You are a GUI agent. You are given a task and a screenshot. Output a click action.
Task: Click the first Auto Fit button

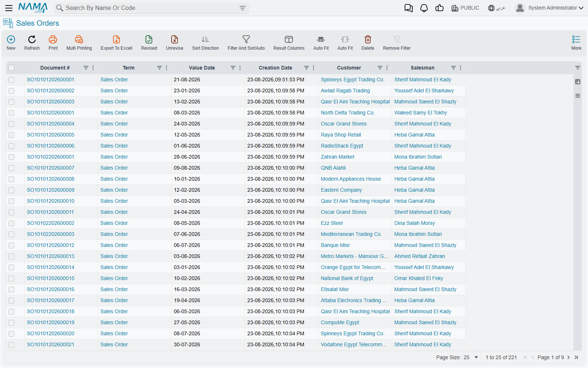pyautogui.click(x=321, y=43)
